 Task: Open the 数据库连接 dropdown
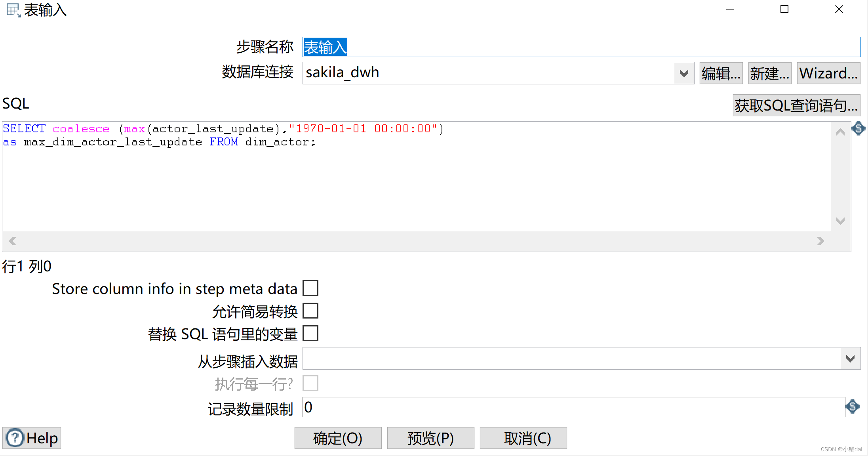click(x=684, y=73)
